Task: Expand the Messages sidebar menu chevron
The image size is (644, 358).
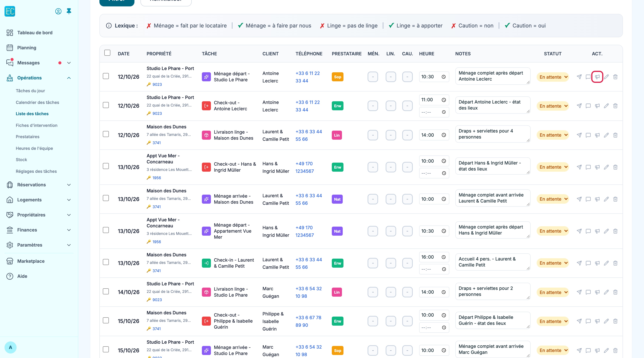Action: [x=69, y=63]
